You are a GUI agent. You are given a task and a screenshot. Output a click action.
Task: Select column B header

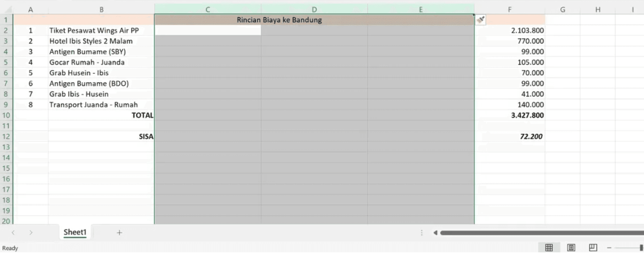[x=101, y=9]
